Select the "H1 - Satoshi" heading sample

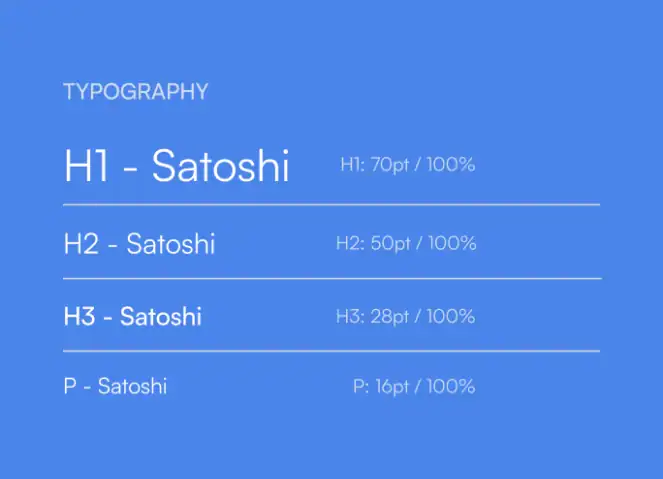pos(176,166)
